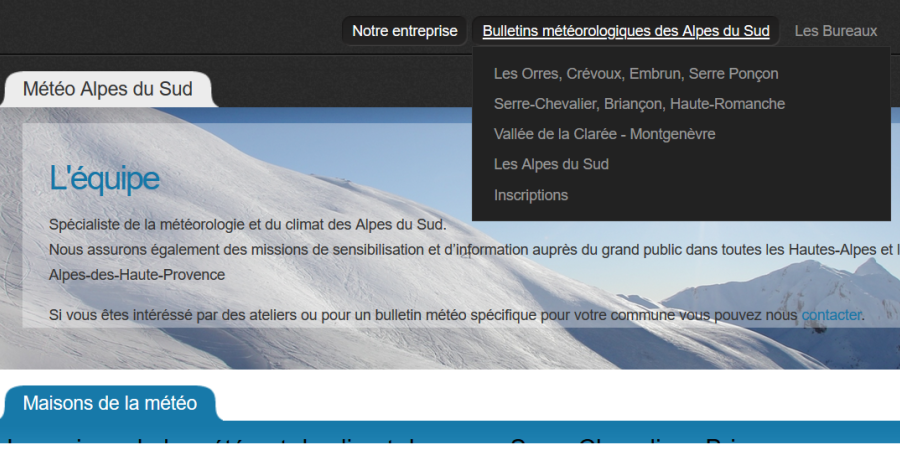Follow the contacter link
This screenshot has height=450, width=900.
[831, 316]
